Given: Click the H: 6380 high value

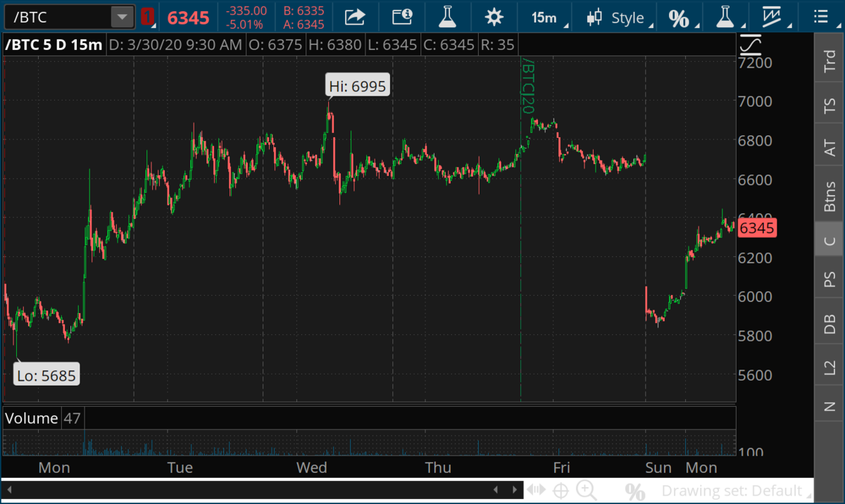Looking at the screenshot, I should (334, 45).
